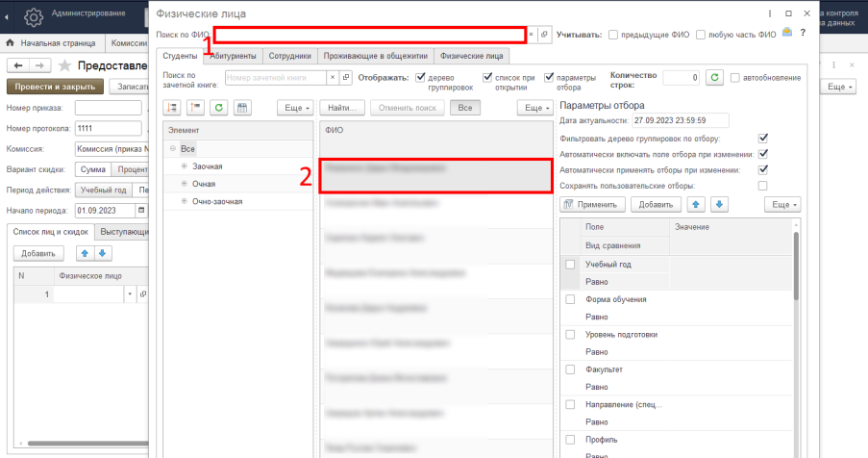This screenshot has height=458, width=868.
Task: Expand the Очно-заочная tree node
Action: [x=185, y=201]
